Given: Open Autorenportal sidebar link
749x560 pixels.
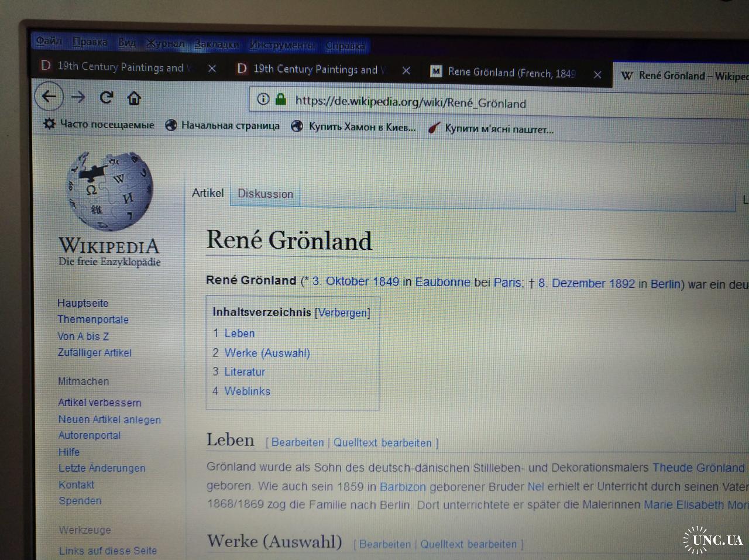Looking at the screenshot, I should [x=90, y=435].
